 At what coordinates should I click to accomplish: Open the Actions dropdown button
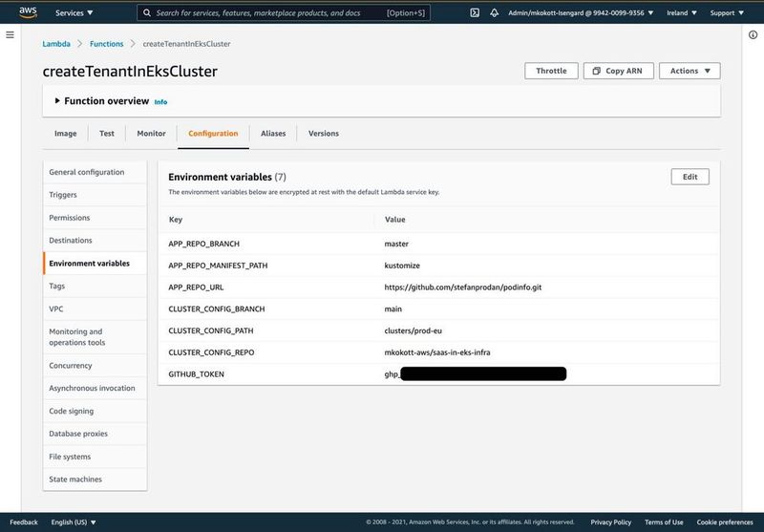[x=690, y=71]
